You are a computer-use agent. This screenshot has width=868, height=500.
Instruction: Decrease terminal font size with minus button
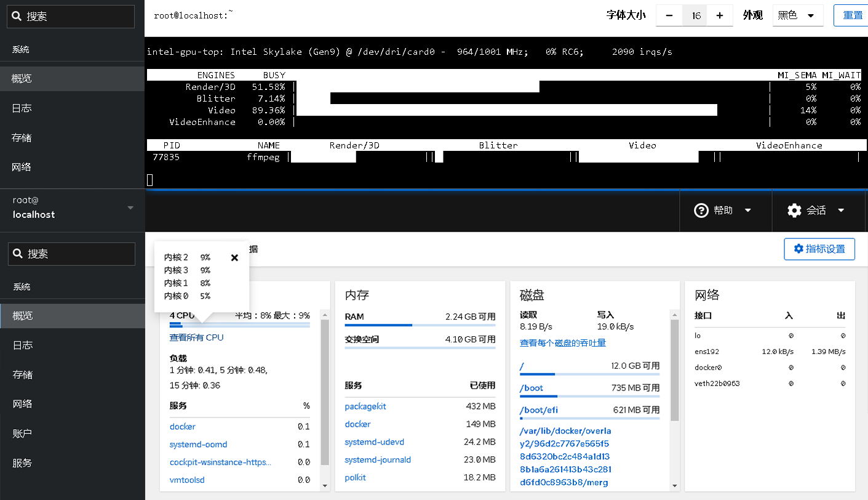click(x=669, y=15)
